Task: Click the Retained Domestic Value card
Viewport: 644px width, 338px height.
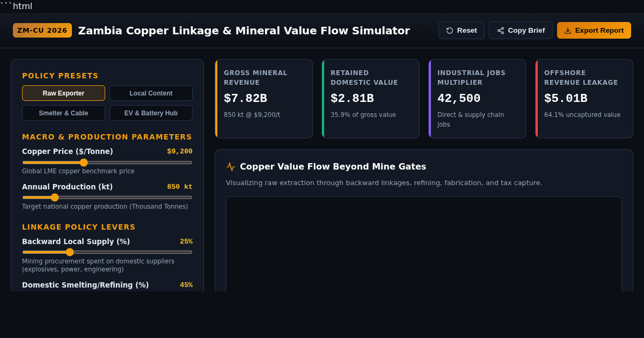Action: [370, 99]
